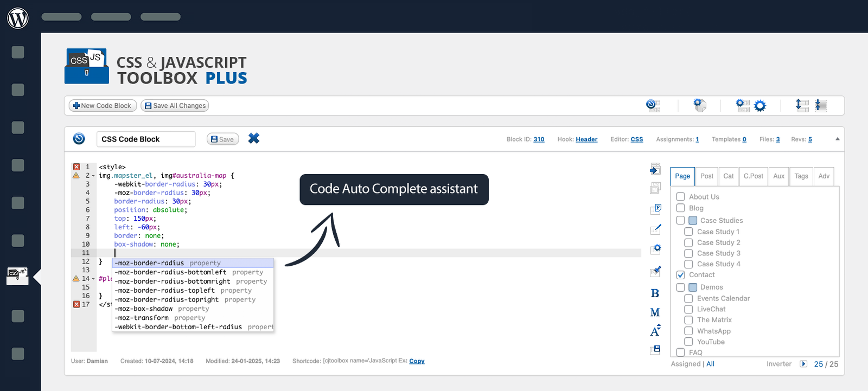
Task: Click the pencil edit icon in editor sidebar
Action: tap(656, 229)
